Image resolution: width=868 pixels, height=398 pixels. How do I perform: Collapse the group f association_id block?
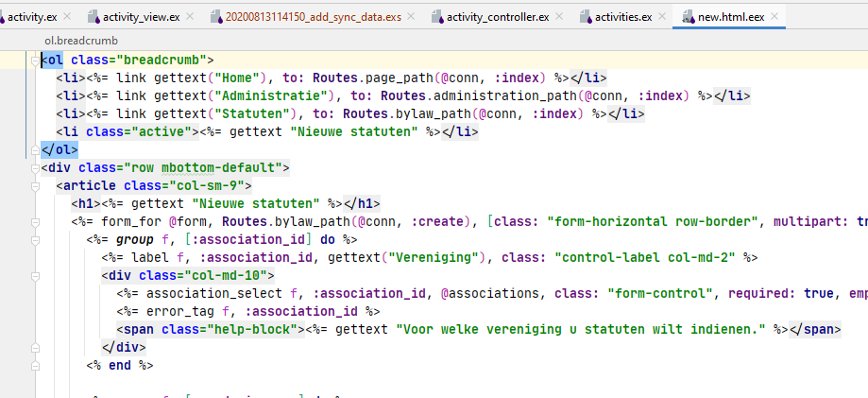tap(36, 239)
